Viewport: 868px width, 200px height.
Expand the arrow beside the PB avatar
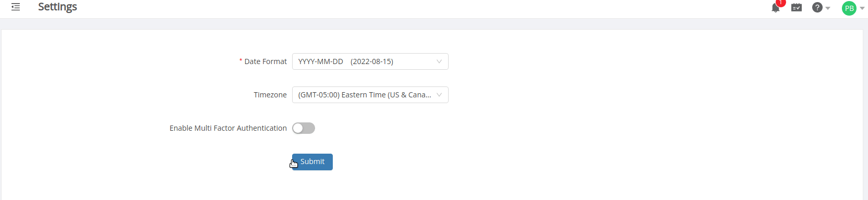(x=862, y=8)
